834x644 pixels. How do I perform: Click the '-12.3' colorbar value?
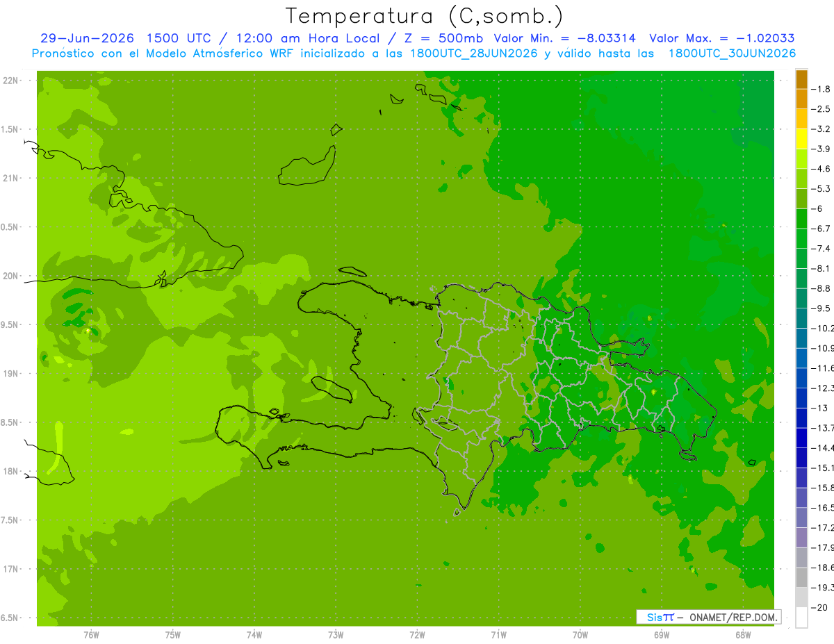(x=824, y=388)
